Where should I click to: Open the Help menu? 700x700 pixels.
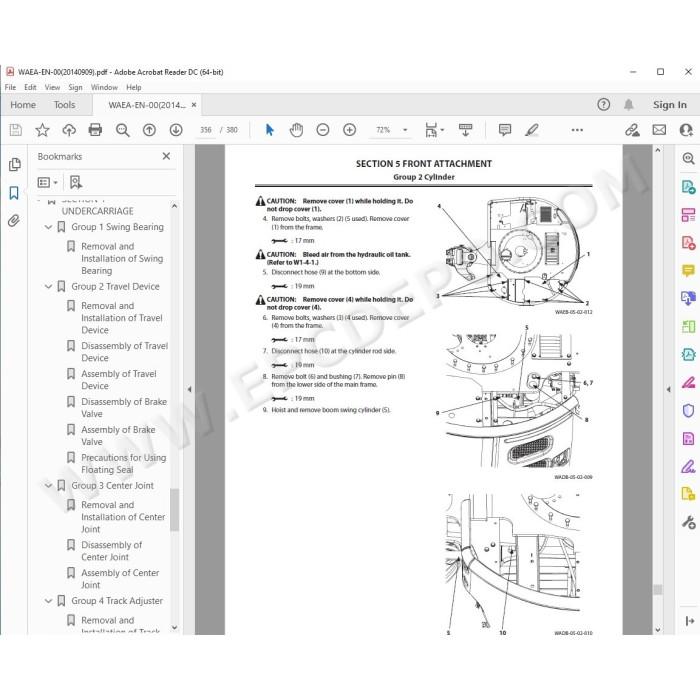coord(133,87)
